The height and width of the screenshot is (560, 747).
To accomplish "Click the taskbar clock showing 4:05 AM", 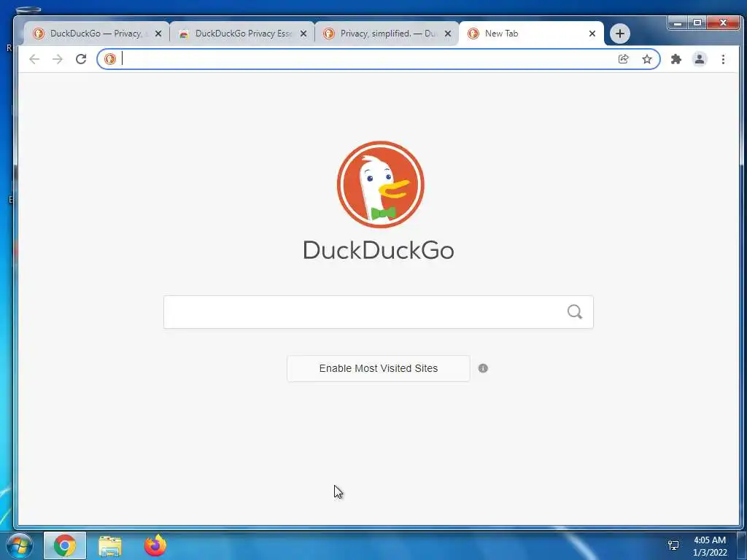I will coord(710,546).
